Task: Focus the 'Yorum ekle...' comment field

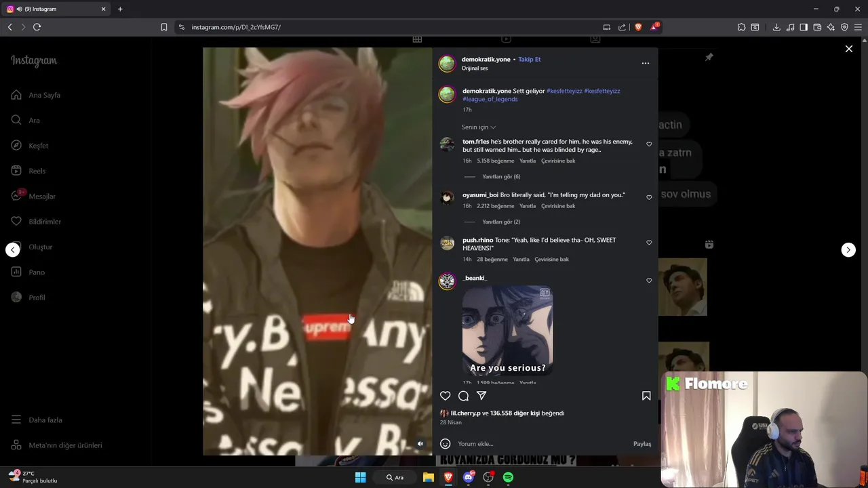Action: pos(542,444)
